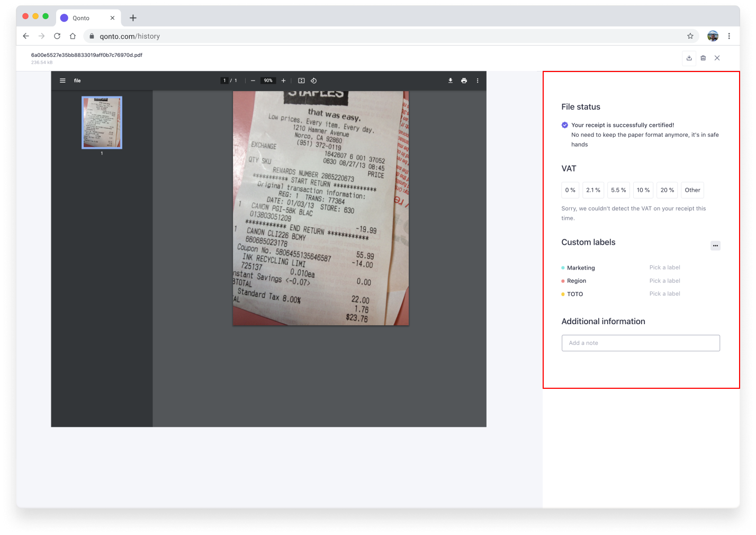Zoom in the PDF with plus
756x535 pixels.
click(283, 81)
